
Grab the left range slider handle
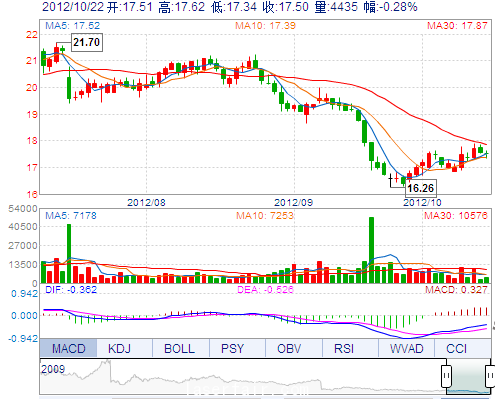(x=446, y=376)
